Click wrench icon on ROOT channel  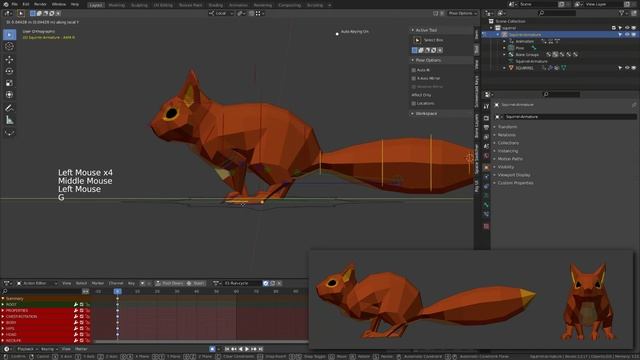76,304
